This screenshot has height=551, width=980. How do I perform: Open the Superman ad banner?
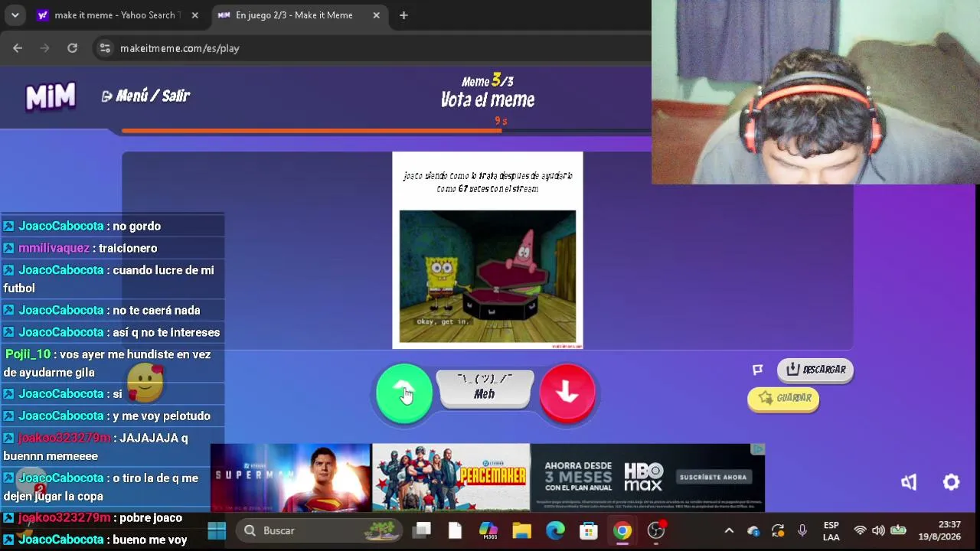(291, 478)
